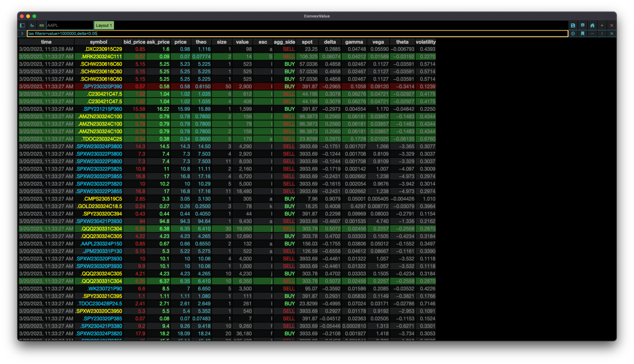Viewport: 634px width, 364px height.
Task: Add new layout with green plus
Action: pos(602,25)
